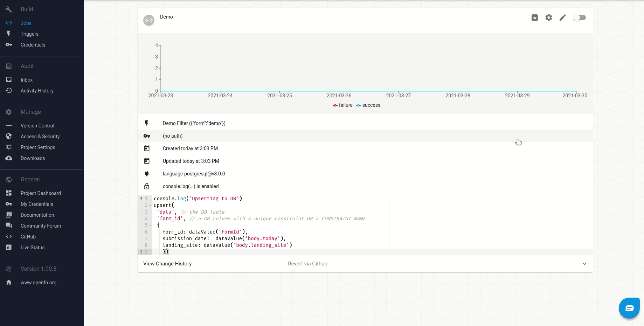
Task: Go to Triggers in the sidebar
Action: click(x=29, y=34)
